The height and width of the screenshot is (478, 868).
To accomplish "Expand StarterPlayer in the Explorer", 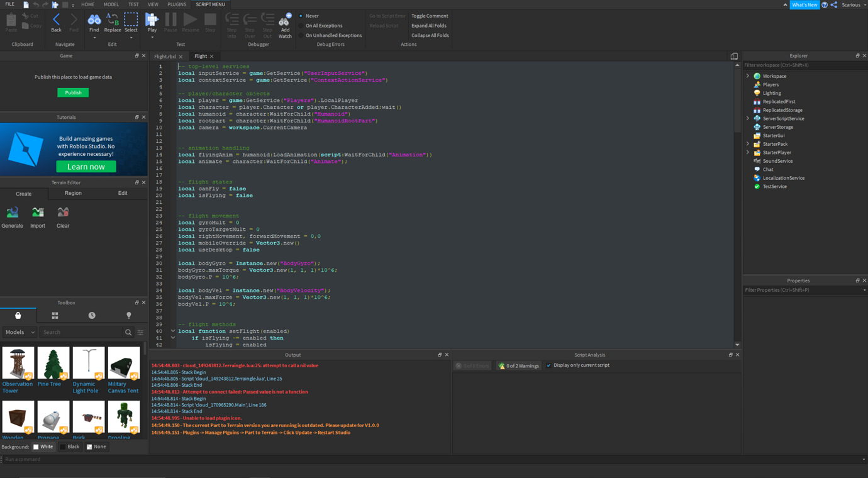I will pyautogui.click(x=747, y=152).
